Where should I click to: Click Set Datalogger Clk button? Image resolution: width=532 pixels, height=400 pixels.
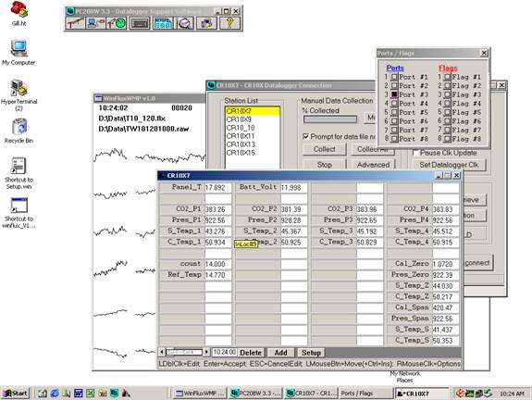coord(449,165)
